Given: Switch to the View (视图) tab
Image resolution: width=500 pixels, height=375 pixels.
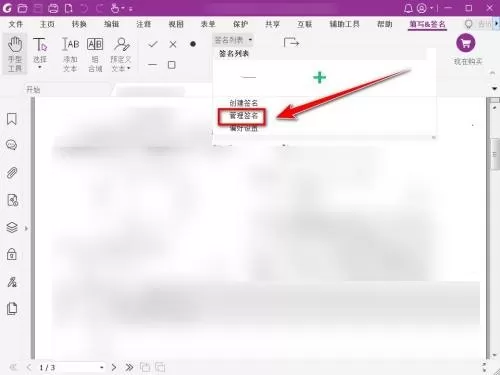Looking at the screenshot, I should (x=176, y=24).
